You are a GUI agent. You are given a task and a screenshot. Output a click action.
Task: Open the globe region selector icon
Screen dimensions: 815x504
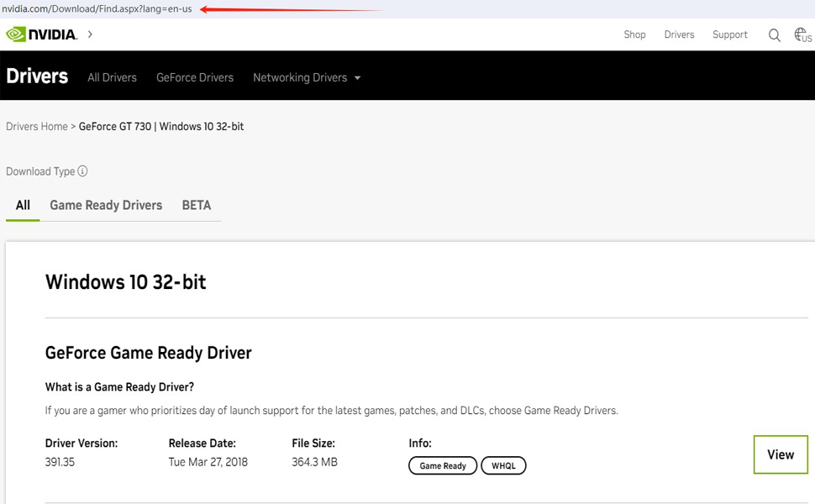tap(802, 35)
